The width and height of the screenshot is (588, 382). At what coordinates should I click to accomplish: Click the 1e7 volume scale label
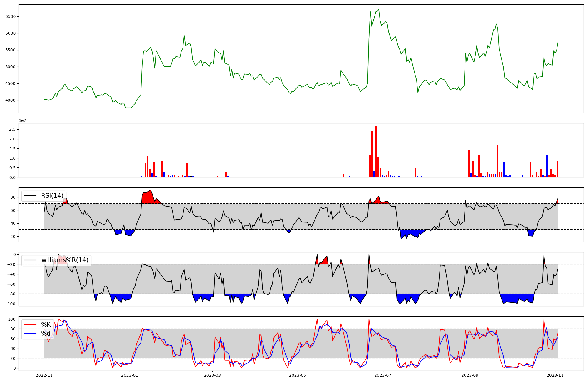(22, 121)
